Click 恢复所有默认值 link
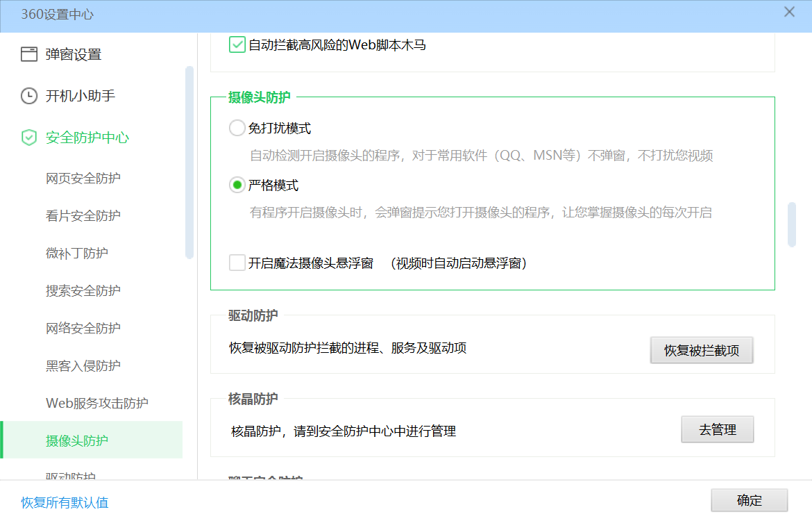Image resolution: width=812 pixels, height=521 pixels. point(65,502)
